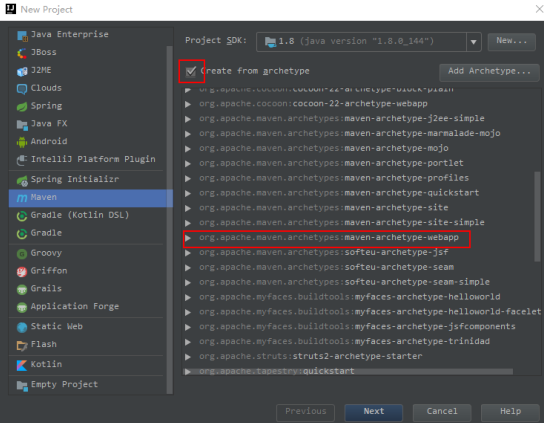This screenshot has height=423, width=544.
Task: Expand softeu-archetype-seam node
Action: [x=188, y=268]
